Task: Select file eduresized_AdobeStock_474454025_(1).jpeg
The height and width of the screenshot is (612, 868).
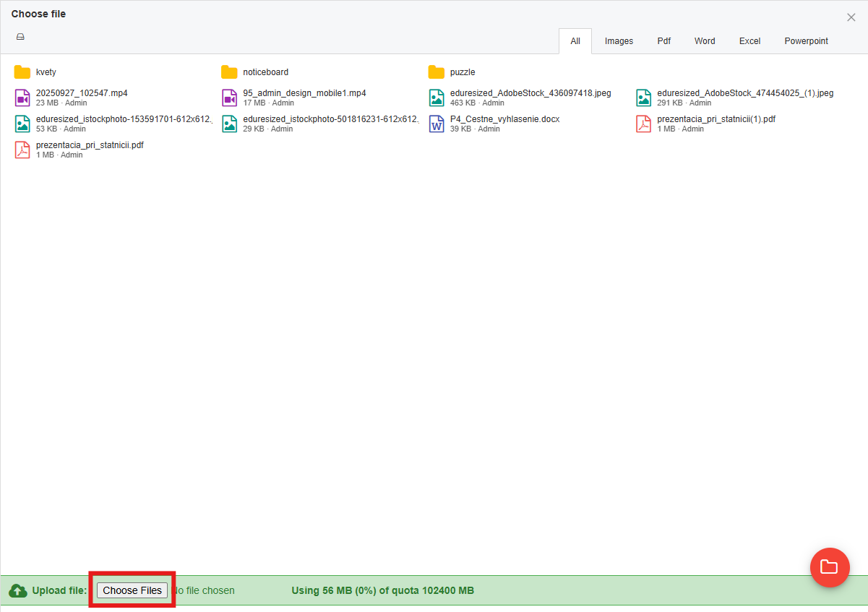Action: point(744,93)
